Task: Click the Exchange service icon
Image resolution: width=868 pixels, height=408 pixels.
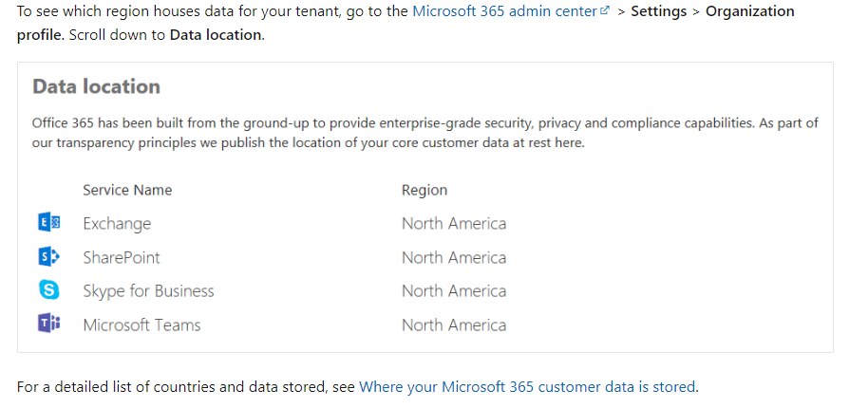Action: pyautogui.click(x=48, y=224)
